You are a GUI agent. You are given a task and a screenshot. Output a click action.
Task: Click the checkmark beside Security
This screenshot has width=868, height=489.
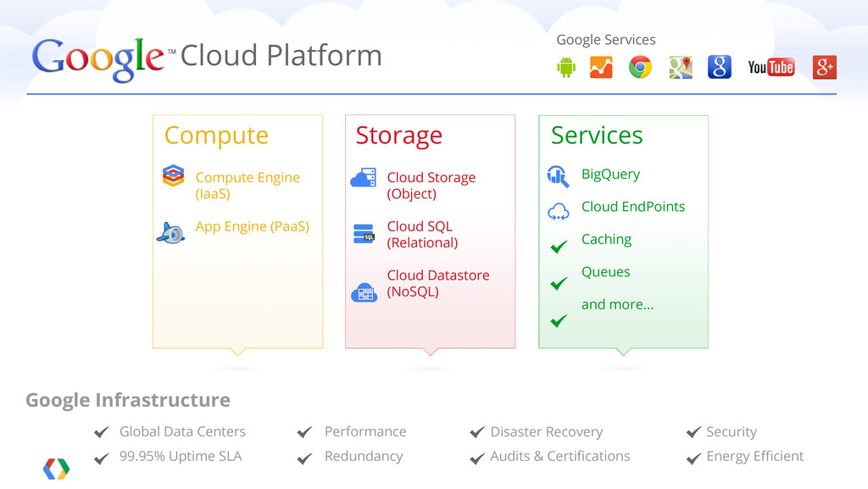point(693,432)
